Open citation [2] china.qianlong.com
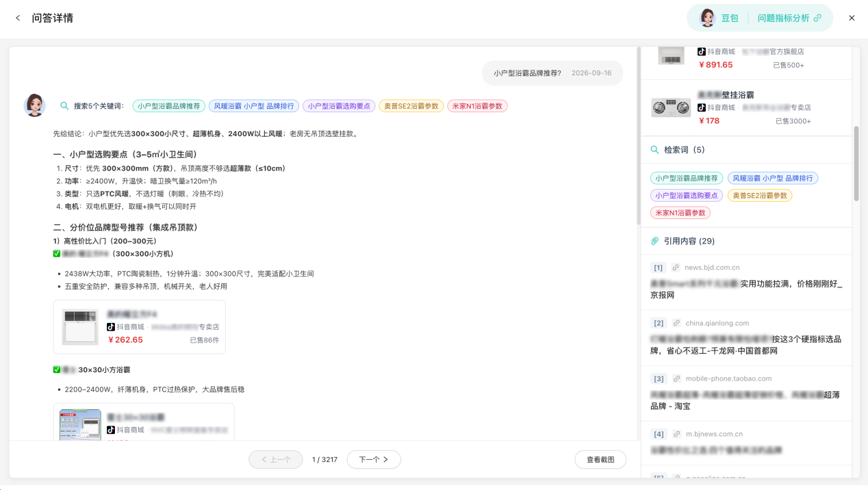This screenshot has height=490, width=868. (x=747, y=337)
